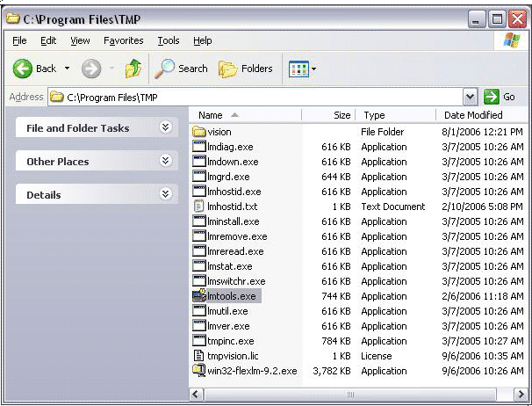Toggle the Folders pane button
The image size is (532, 406).
click(246, 69)
